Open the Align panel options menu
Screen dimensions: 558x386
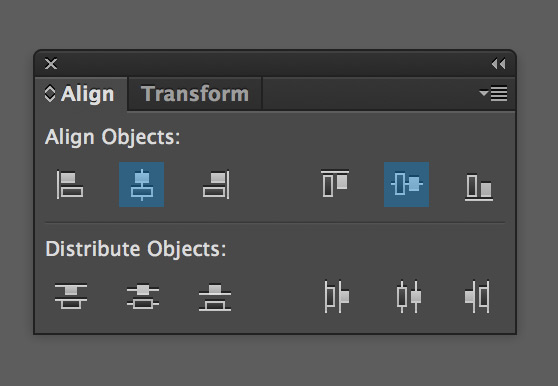tap(493, 94)
